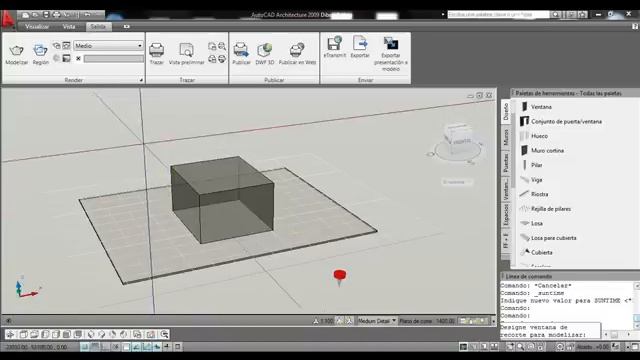Choose Rejilla de pilares tool
Viewport: 640px width, 360px height.
point(546,209)
